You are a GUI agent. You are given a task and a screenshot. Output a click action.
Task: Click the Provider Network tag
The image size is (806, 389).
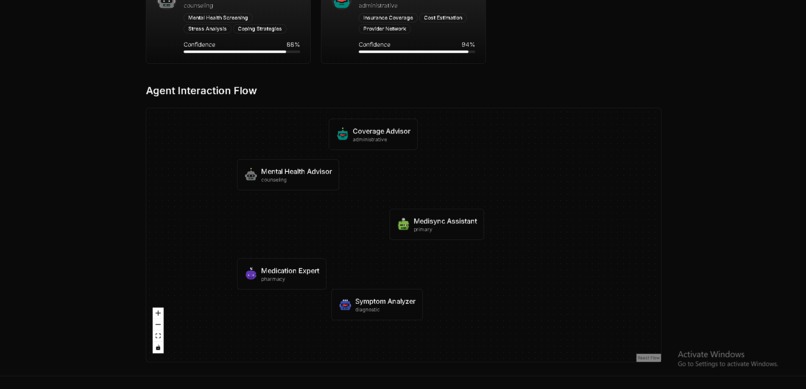[384, 29]
